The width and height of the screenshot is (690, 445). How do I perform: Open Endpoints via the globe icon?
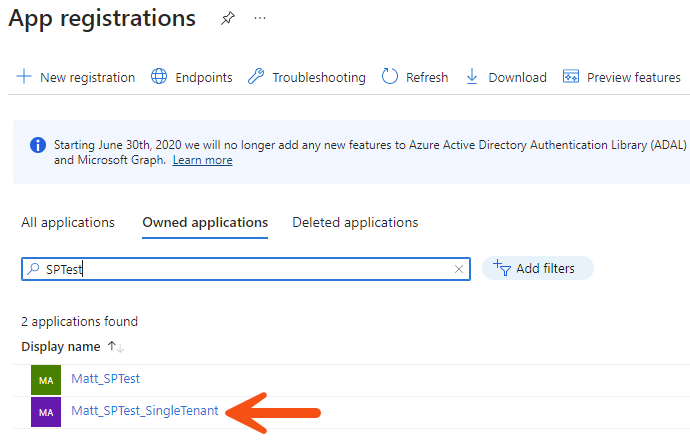[x=159, y=77]
